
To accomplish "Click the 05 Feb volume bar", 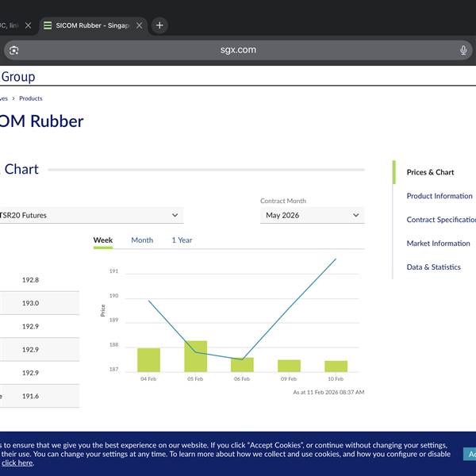I will [195, 357].
